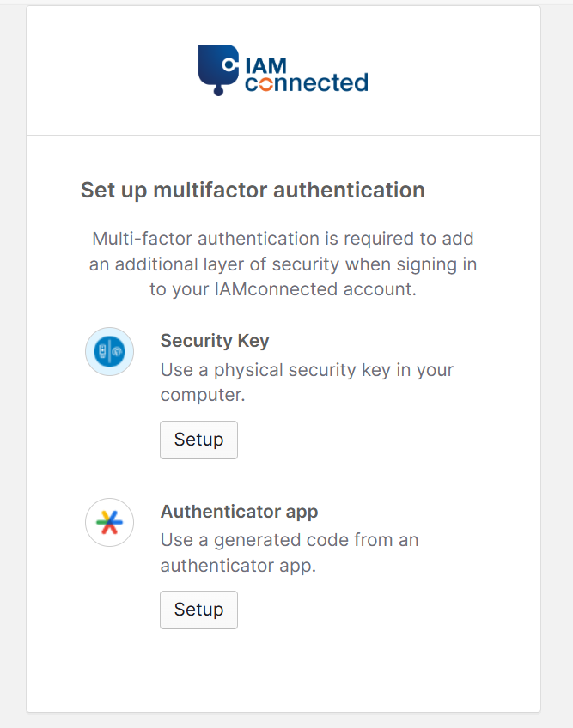
Task: Click the Security Key option title
Action: (x=215, y=340)
